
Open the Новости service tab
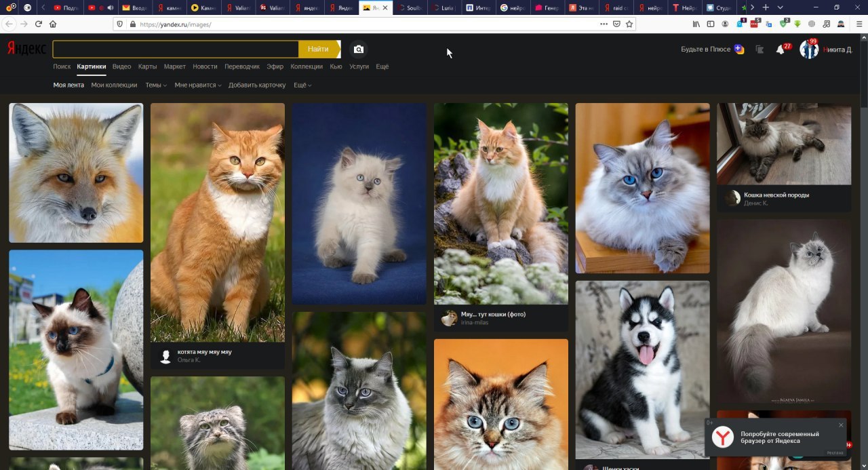(205, 66)
